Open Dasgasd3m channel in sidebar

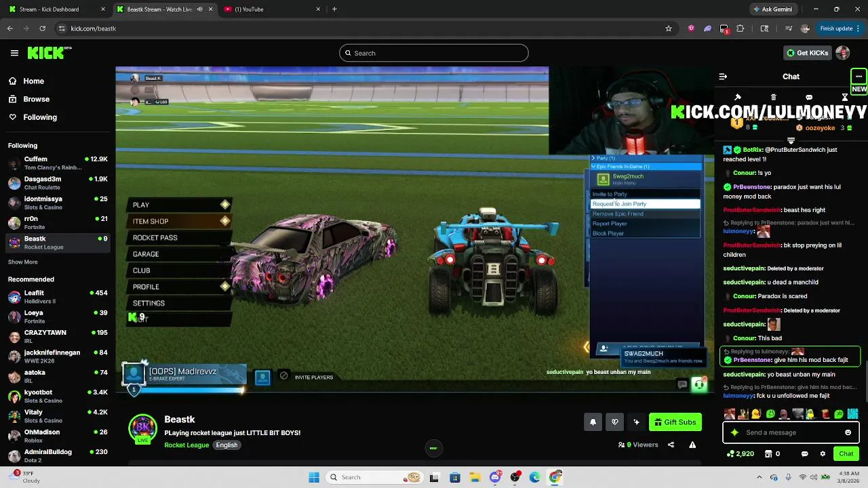57,183
